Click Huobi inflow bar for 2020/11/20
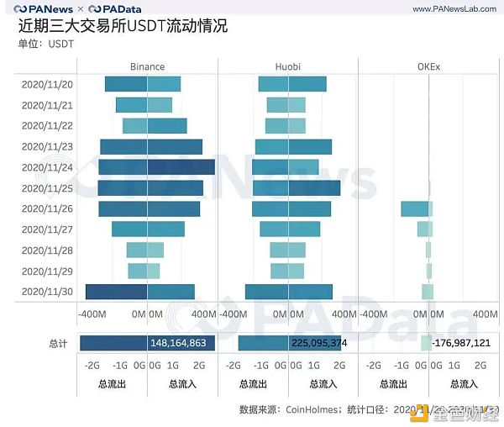This screenshot has width=504, height=427. pyautogui.click(x=307, y=84)
